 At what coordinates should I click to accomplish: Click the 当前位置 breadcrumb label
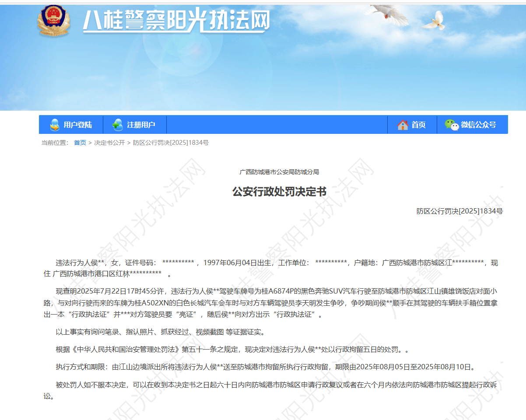pyautogui.click(x=55, y=143)
